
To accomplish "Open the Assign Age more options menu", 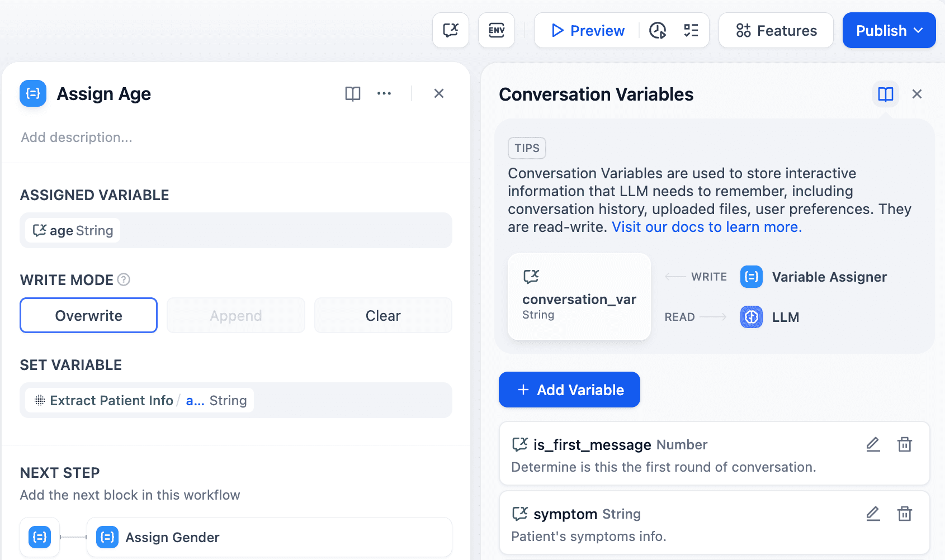I will [384, 94].
